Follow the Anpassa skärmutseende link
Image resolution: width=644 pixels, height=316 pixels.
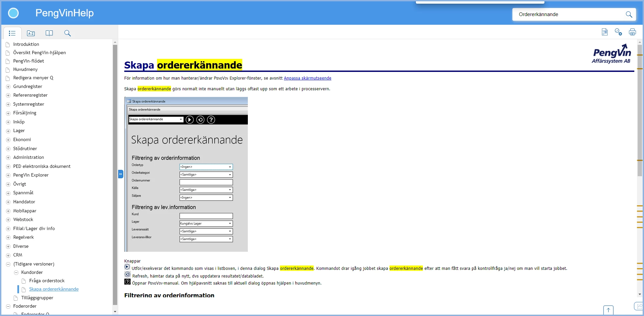[307, 78]
